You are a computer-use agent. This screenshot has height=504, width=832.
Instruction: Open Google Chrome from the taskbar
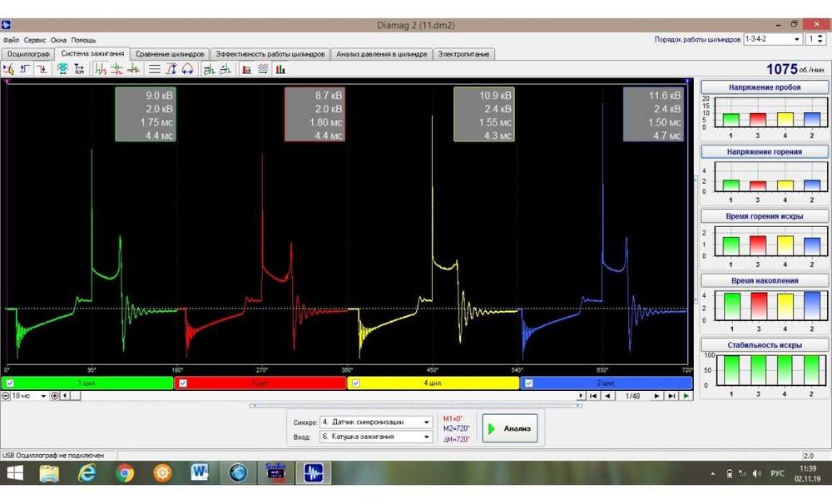[x=125, y=473]
